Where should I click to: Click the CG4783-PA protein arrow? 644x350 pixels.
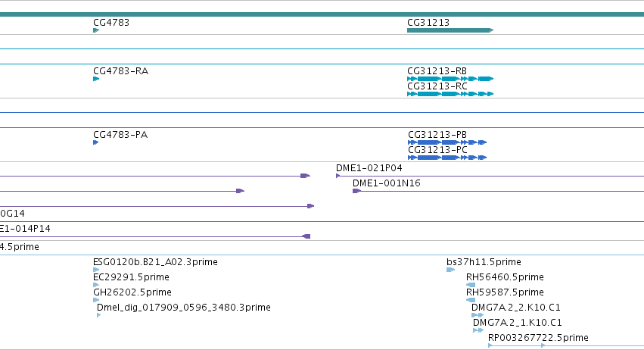pos(95,142)
